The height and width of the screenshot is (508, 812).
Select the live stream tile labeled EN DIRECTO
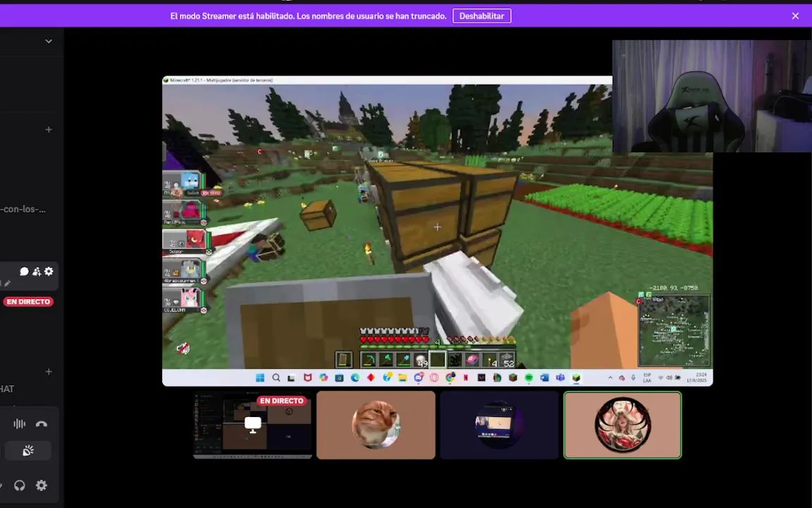click(x=253, y=425)
